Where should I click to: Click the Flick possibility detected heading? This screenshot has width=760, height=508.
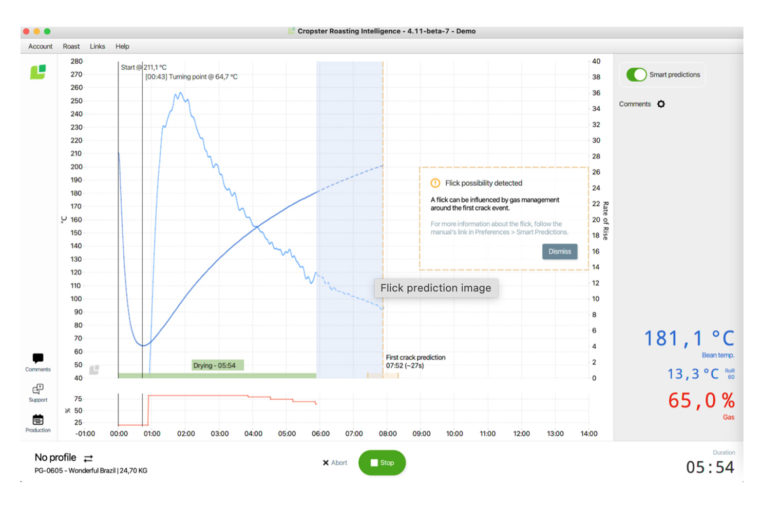coord(484,183)
